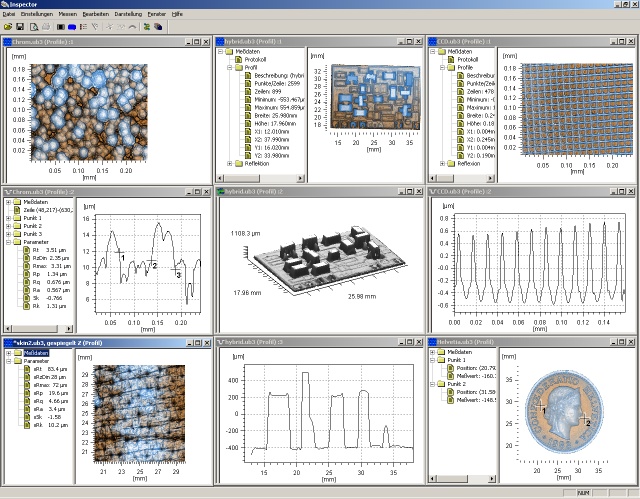Click the list view toolbar icon
Screen dimensions: 640x499
coord(85,27)
